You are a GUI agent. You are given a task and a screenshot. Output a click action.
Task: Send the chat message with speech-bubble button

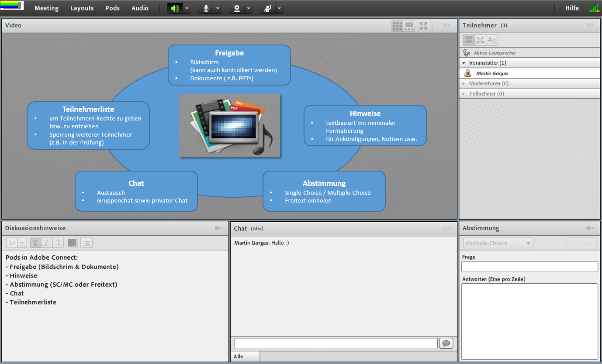pyautogui.click(x=446, y=343)
